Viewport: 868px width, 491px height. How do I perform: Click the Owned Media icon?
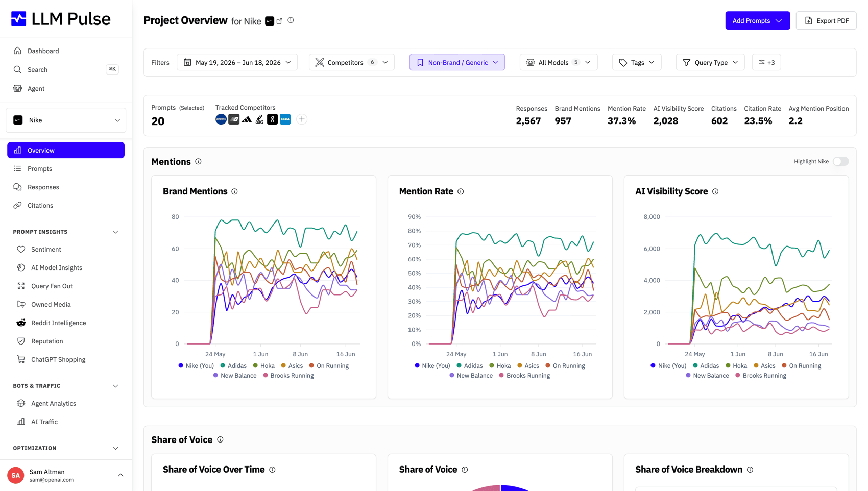coord(21,305)
